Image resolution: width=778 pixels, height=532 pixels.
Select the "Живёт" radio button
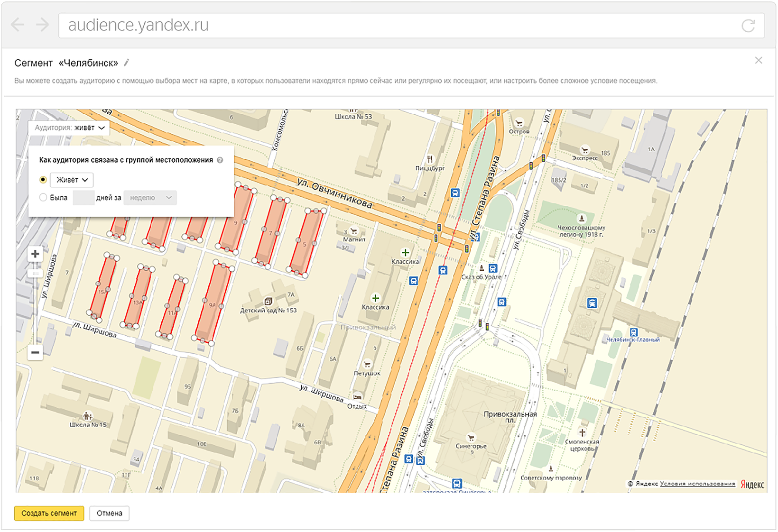point(43,180)
